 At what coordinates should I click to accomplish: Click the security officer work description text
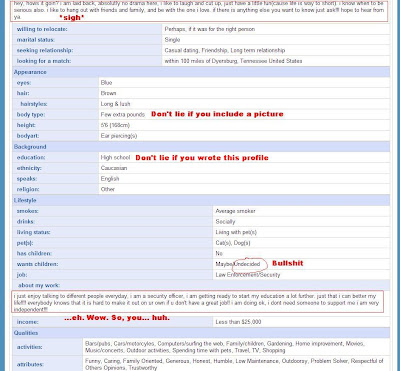197,302
